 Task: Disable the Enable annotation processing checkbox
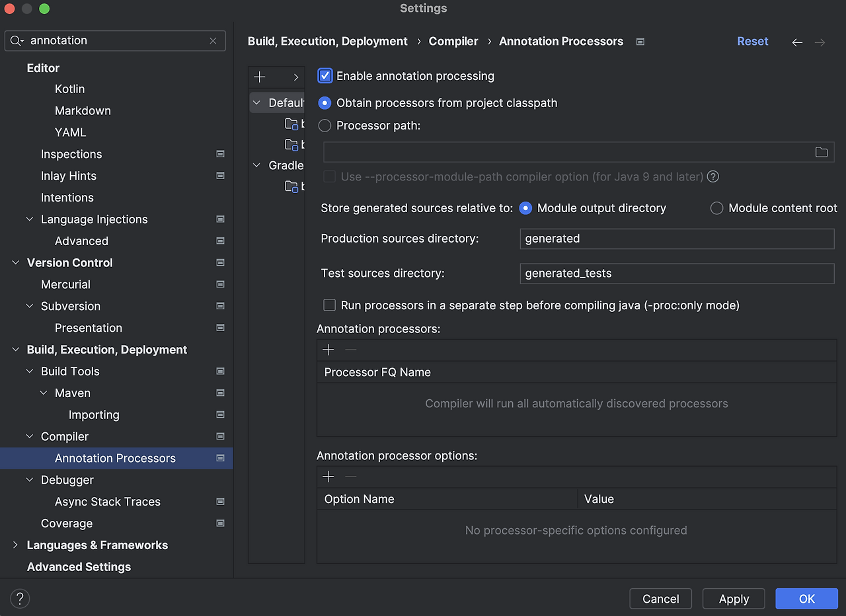pos(325,76)
